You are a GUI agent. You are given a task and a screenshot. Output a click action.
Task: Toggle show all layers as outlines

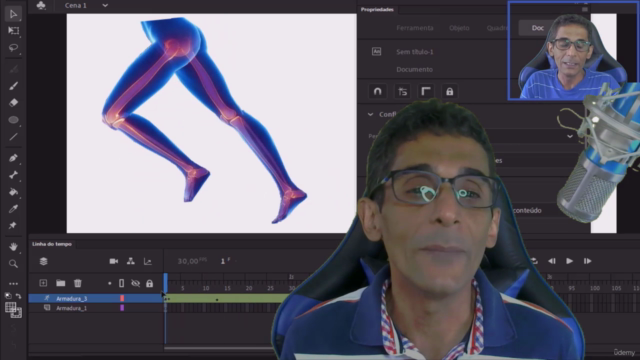point(121,283)
